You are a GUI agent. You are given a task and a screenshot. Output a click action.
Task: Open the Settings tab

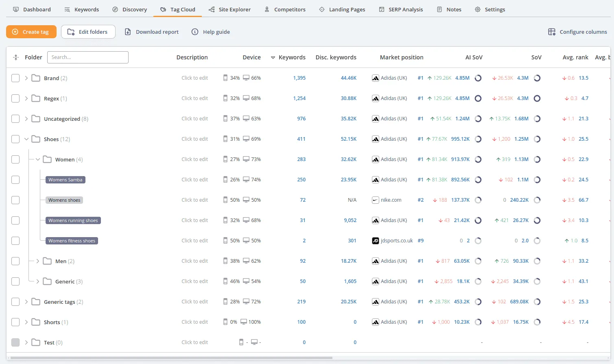tap(490, 9)
